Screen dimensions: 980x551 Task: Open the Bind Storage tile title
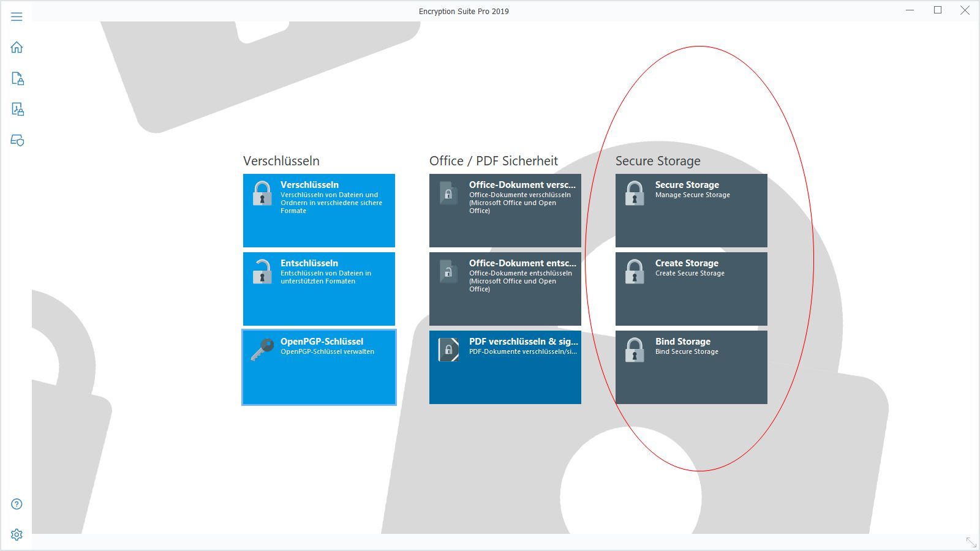683,341
